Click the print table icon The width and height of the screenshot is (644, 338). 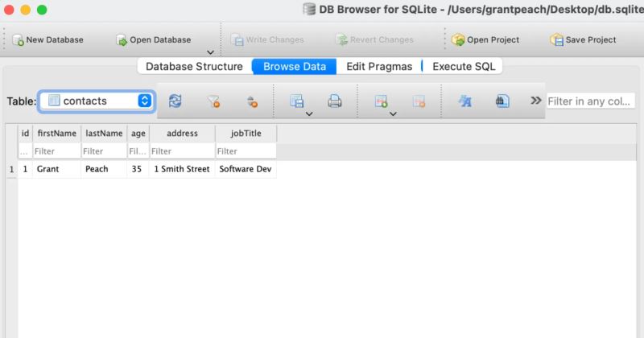[x=335, y=101]
